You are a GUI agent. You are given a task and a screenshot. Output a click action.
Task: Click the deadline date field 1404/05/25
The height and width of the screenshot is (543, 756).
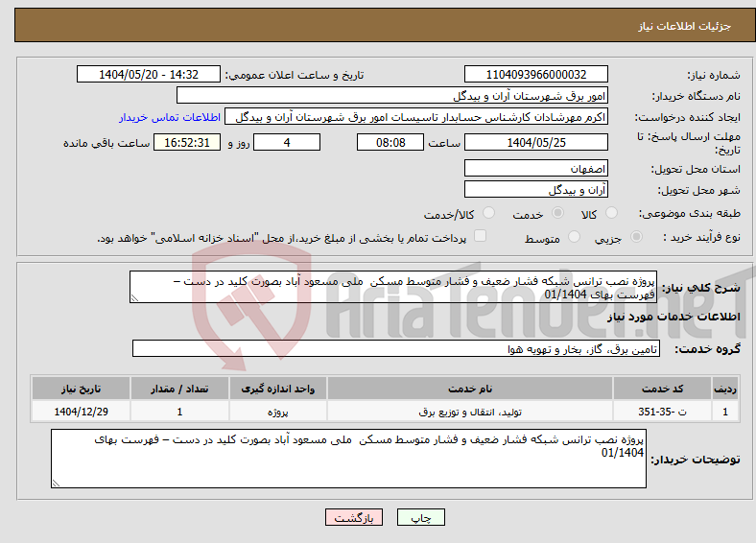tap(535, 143)
